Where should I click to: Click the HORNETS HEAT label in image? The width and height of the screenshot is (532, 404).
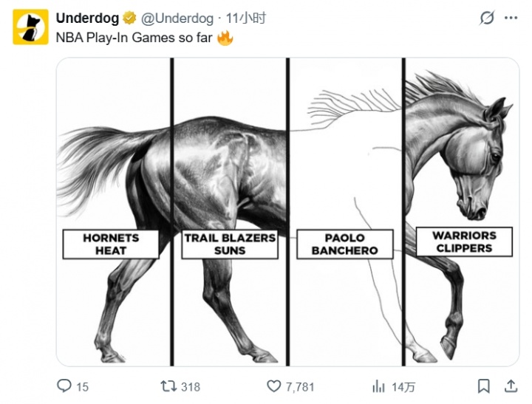point(111,244)
